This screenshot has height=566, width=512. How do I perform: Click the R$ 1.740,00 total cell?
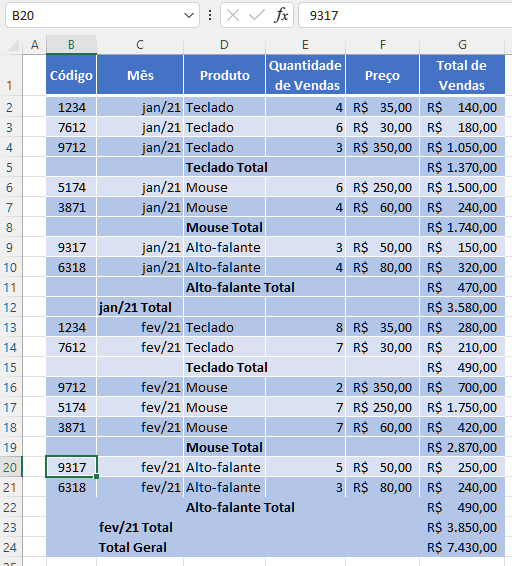(462, 227)
